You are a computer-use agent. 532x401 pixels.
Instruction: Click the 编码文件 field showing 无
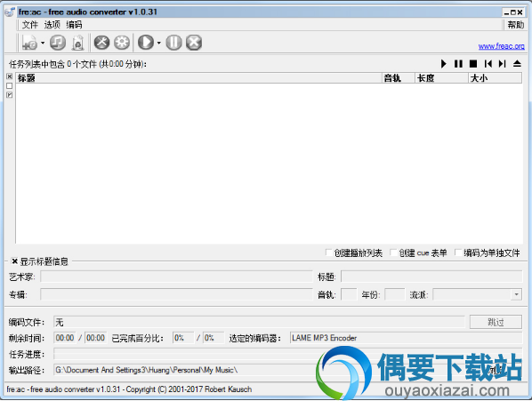click(x=259, y=322)
